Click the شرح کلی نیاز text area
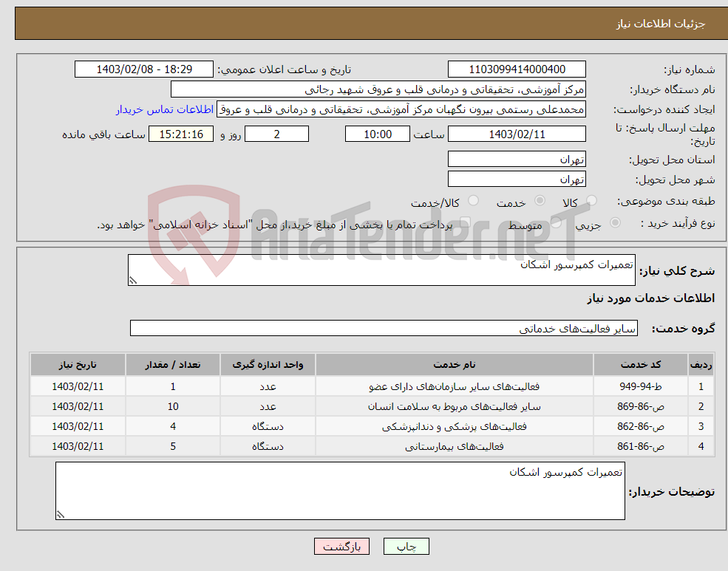This screenshot has height=571, width=728. click(x=381, y=270)
